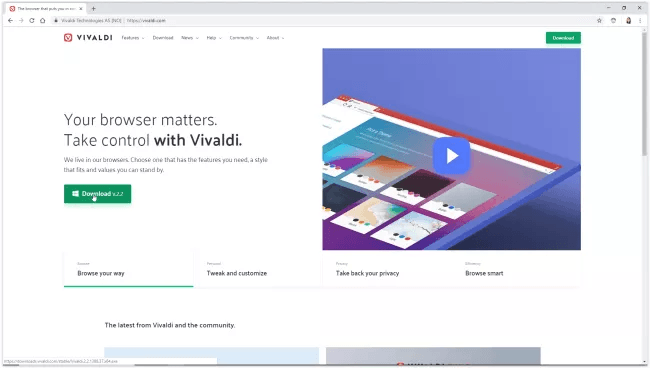
Task: Go to the home page icon
Action: 42,20
